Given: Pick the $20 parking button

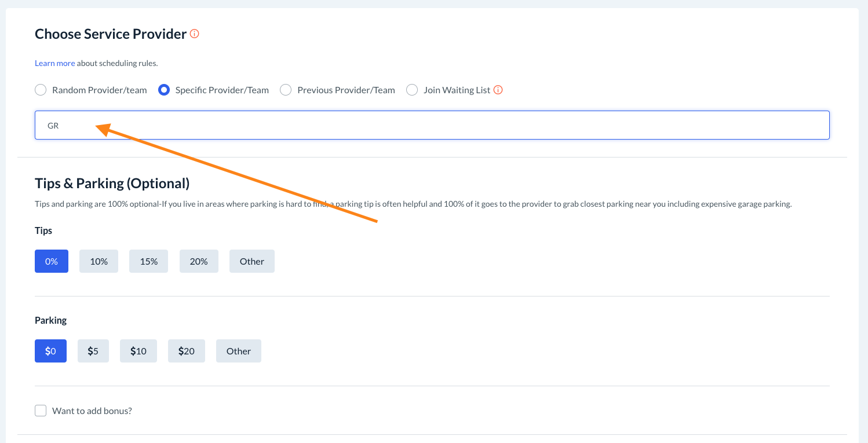Looking at the screenshot, I should tap(187, 351).
